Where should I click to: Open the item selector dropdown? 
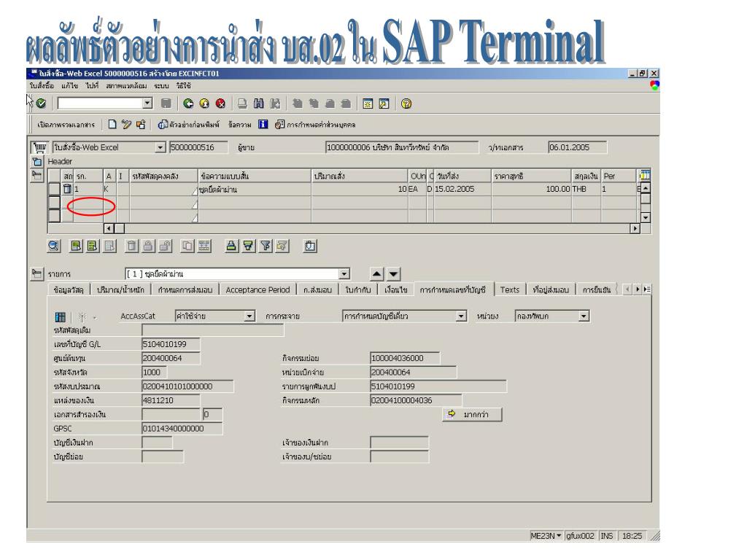[x=344, y=274]
